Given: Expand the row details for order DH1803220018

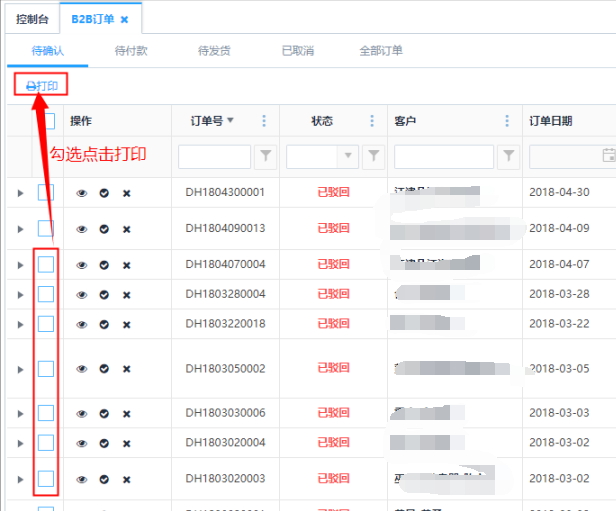Looking at the screenshot, I should [x=20, y=324].
